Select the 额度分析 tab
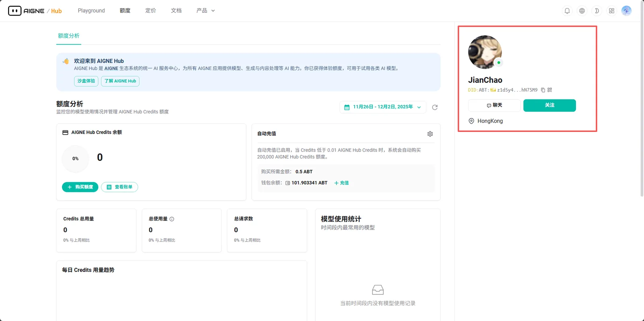The image size is (644, 321). [x=69, y=36]
